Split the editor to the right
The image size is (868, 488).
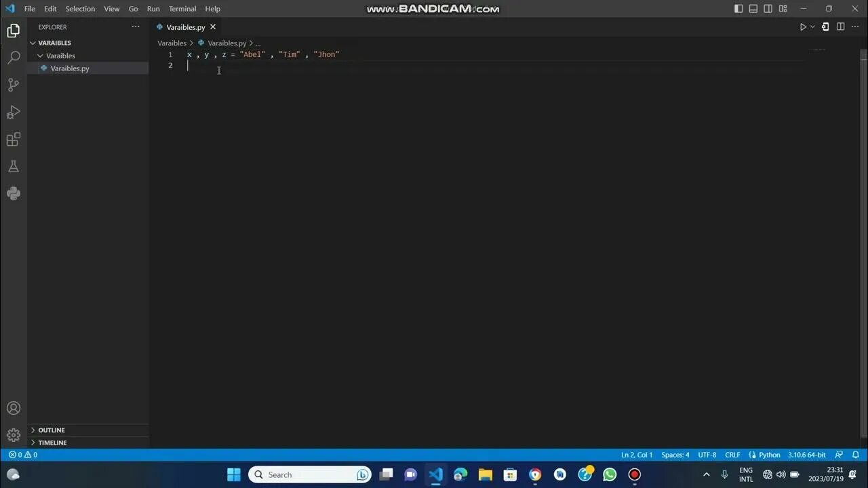point(840,27)
